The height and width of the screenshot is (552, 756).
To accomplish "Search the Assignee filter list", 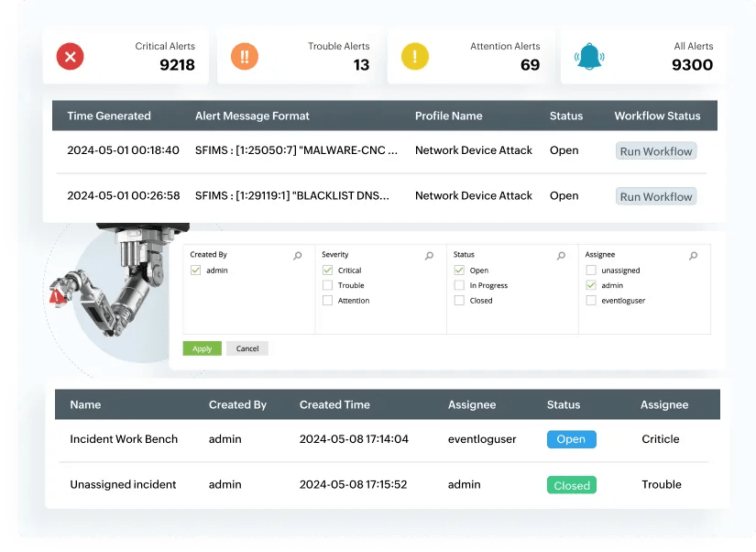I will (x=693, y=255).
